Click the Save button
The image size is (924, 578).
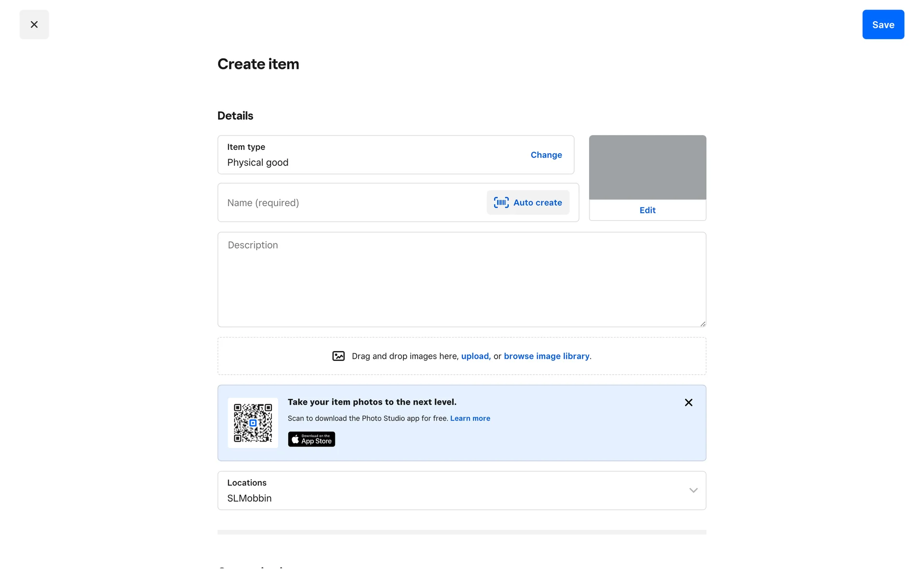tap(883, 25)
